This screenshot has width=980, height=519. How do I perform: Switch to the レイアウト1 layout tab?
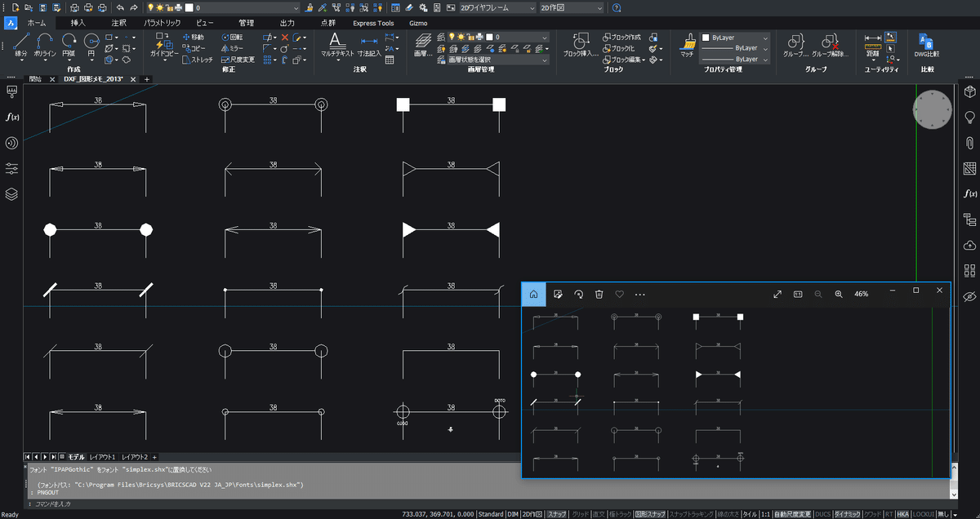103,457
